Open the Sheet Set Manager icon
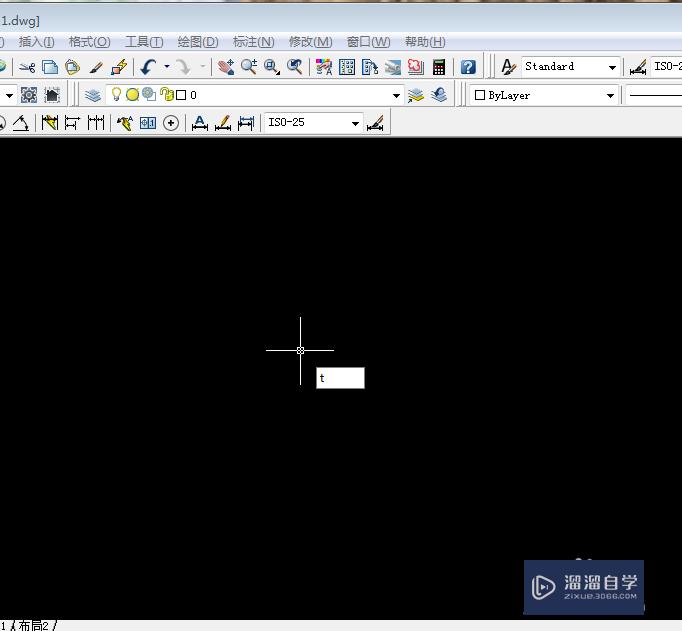 (393, 67)
